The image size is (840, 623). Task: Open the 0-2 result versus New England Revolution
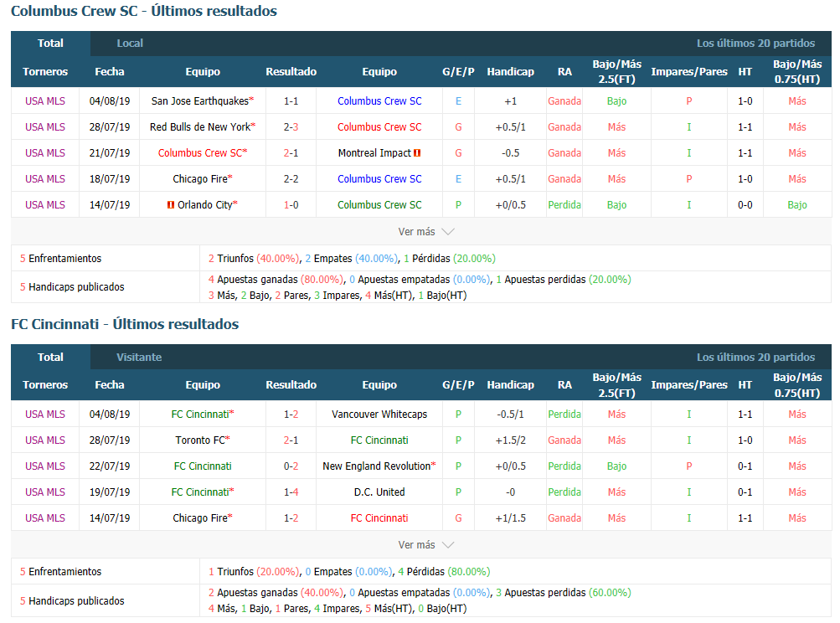point(291,466)
